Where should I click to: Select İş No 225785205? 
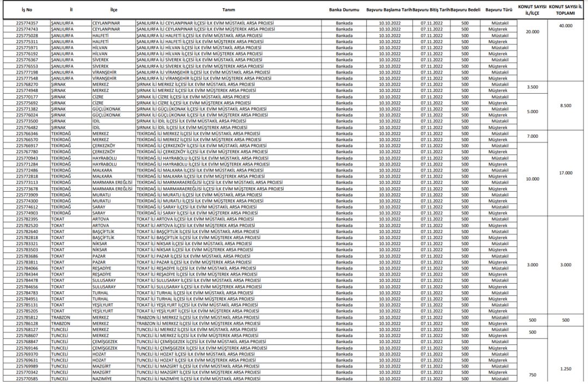pyautogui.click(x=27, y=311)
